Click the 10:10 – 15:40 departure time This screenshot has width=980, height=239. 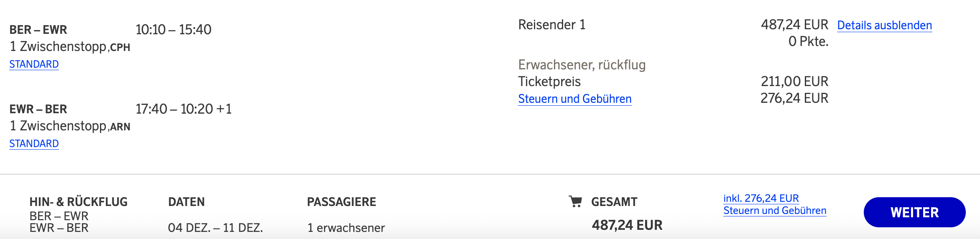[x=174, y=30]
